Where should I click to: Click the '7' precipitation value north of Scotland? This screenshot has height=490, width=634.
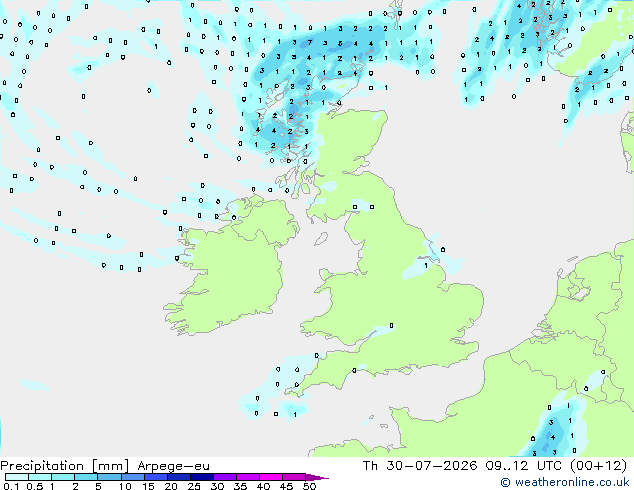310,42
